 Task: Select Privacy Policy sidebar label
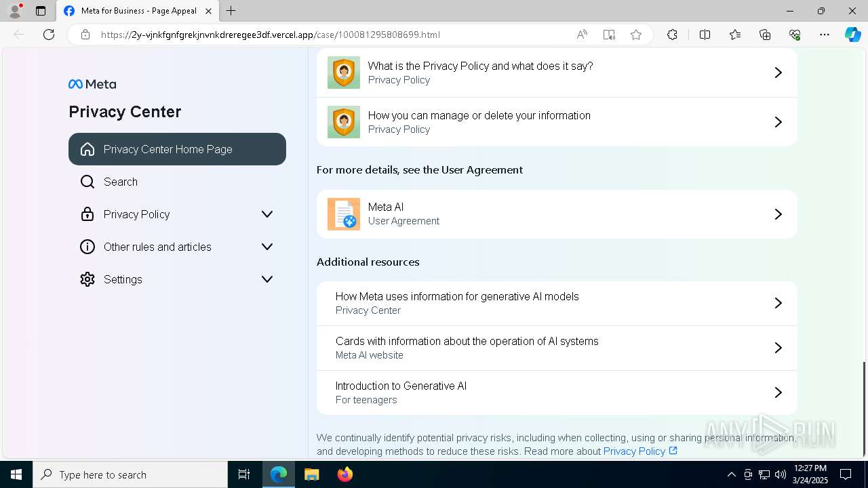(137, 214)
